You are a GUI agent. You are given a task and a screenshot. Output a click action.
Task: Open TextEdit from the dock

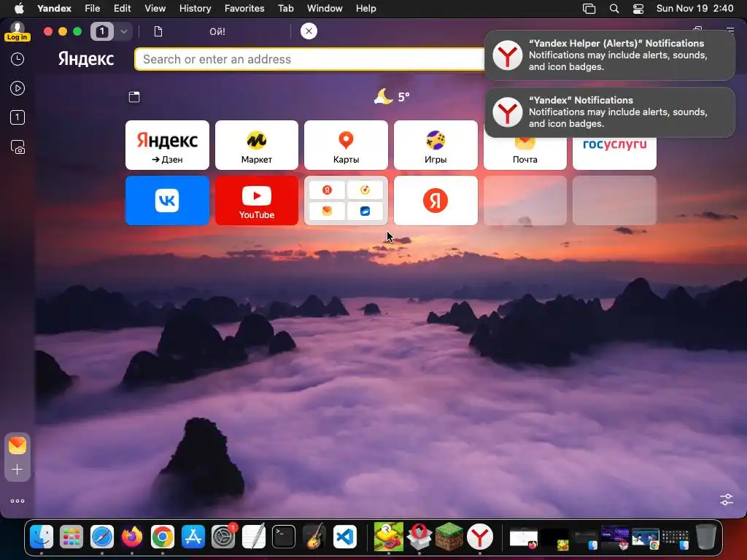(253, 537)
